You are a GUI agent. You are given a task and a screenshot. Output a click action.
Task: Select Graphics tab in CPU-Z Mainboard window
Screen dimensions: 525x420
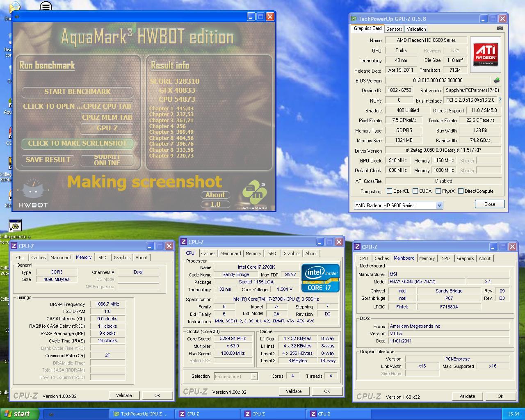466,258
